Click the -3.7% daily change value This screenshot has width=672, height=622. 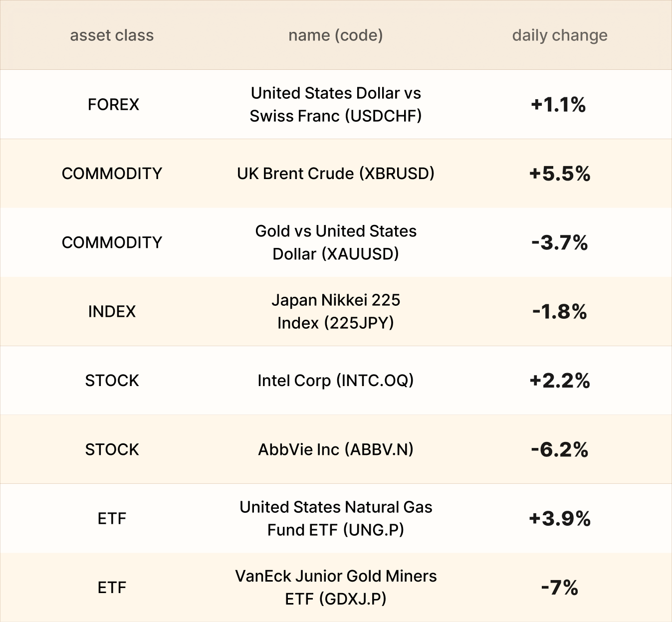(x=559, y=243)
